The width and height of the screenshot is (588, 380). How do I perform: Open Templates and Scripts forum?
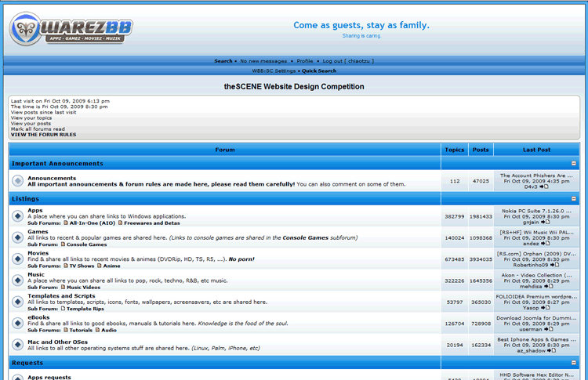pyautogui.click(x=61, y=295)
